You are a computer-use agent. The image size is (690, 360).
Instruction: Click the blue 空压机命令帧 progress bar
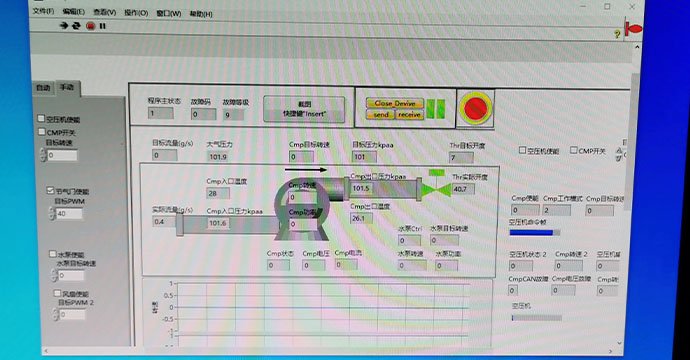[534, 232]
